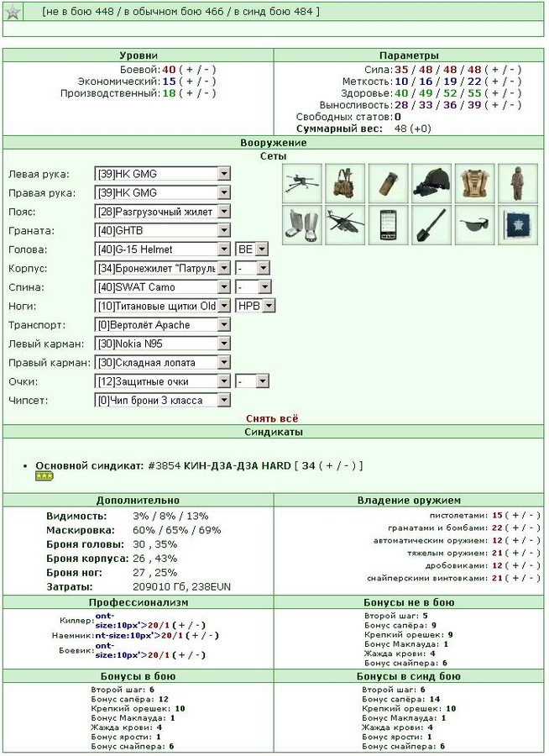Click the G-15 helmet icon
Viewport: 549px width, 756px height.
[x=431, y=183]
